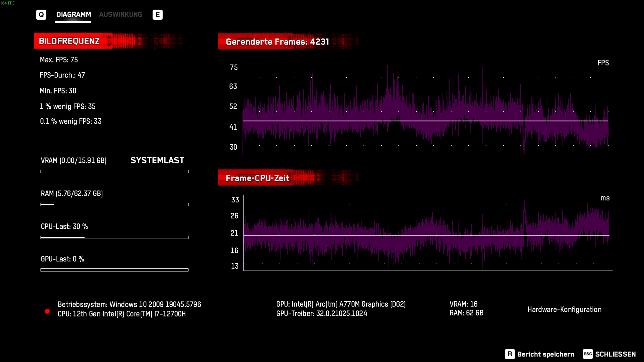Image resolution: width=644 pixels, height=362 pixels.
Task: Click the SCHLIESSEN button
Action: tap(615, 354)
